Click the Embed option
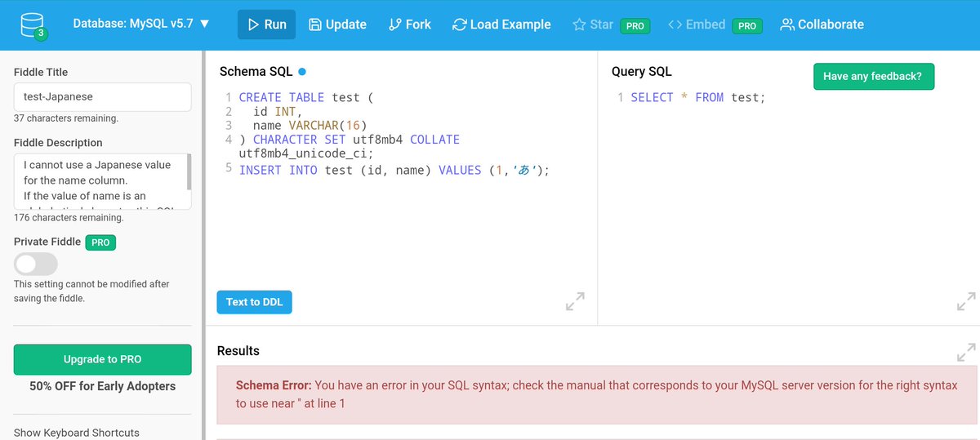The height and width of the screenshot is (440, 980). point(697,24)
